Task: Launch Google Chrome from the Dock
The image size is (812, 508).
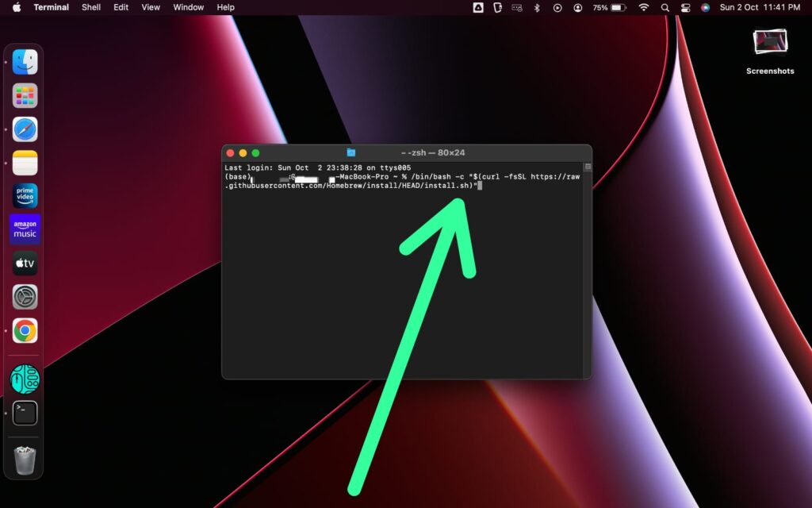Action: coord(24,331)
